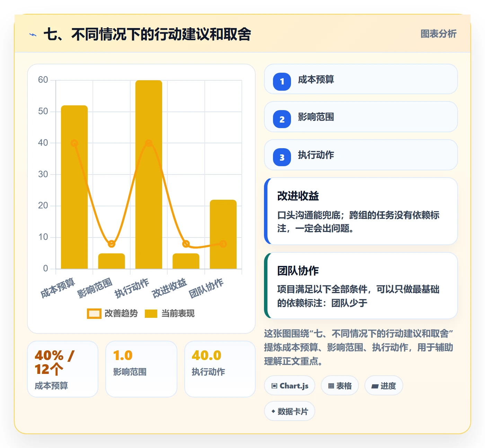Open the 团队协作 card
Image resolution: width=485 pixels, height=448 pixels.
pyautogui.click(x=361, y=286)
